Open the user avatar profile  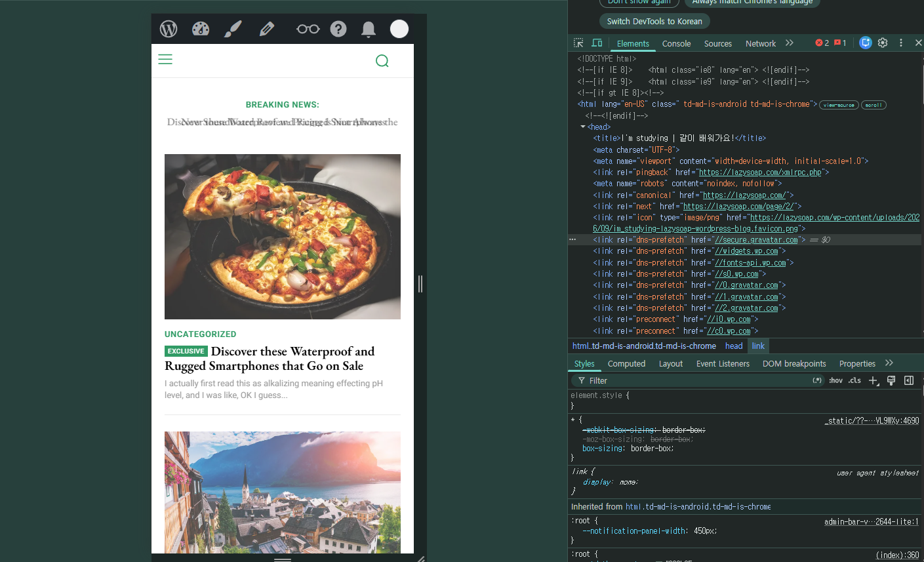[399, 29]
